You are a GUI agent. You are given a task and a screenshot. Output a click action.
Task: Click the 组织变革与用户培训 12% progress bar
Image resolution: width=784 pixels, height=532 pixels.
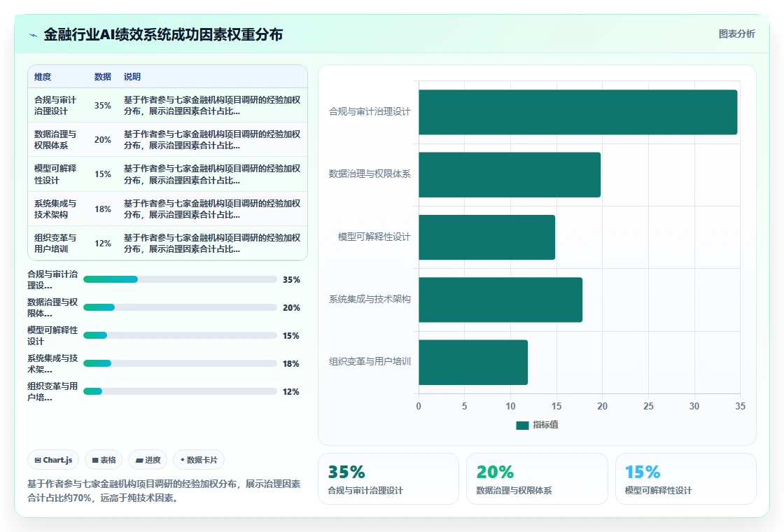[180, 391]
